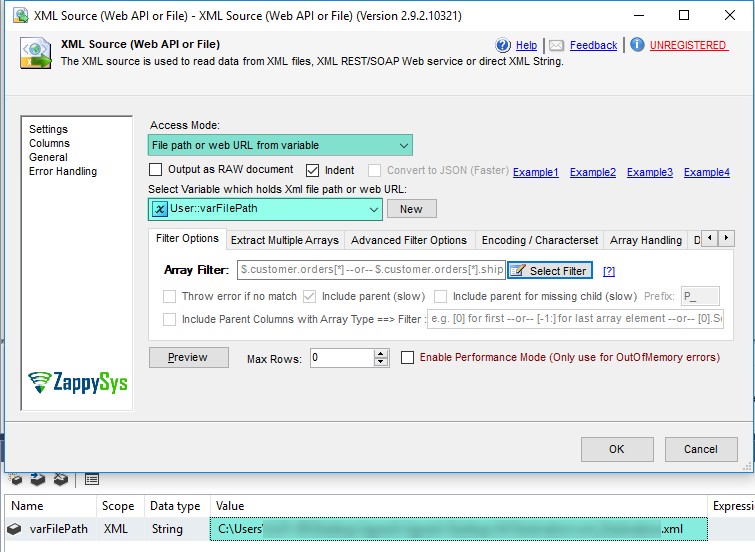Open the Example3 link
This screenshot has width=755, height=552.
tap(650, 172)
